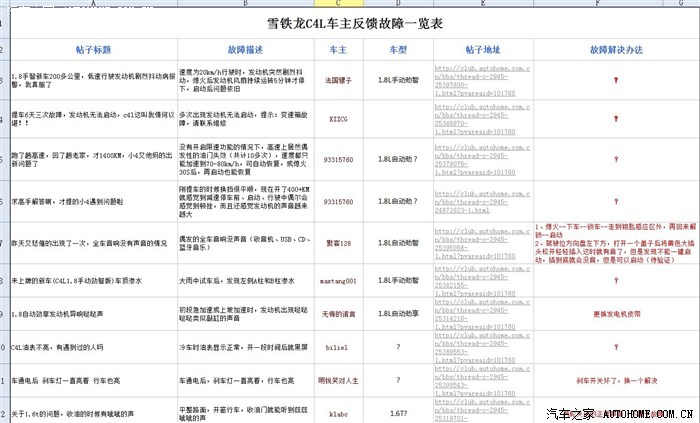Select the 帖子标题 header cell
Screen dimensions: 700x423
tap(93, 48)
